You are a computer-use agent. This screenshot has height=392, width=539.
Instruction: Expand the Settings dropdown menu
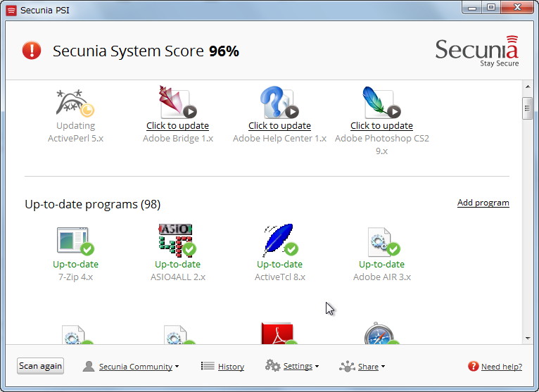(317, 367)
